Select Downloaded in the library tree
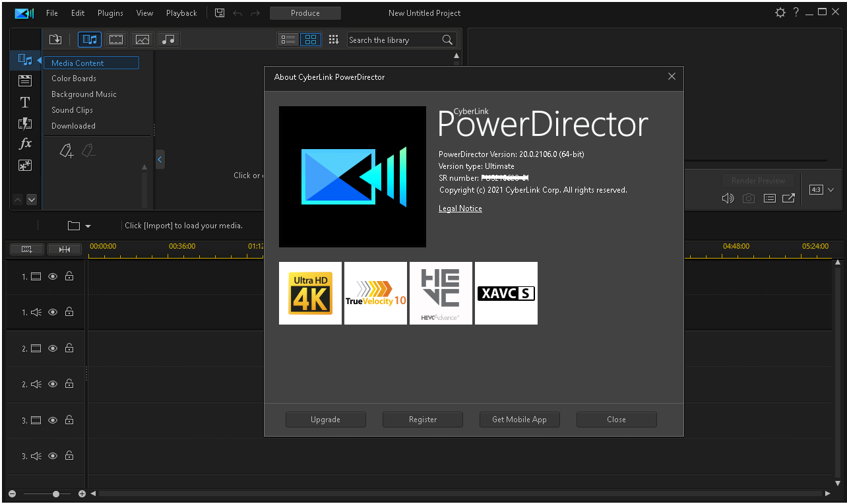The image size is (847, 504). pyautogui.click(x=73, y=126)
